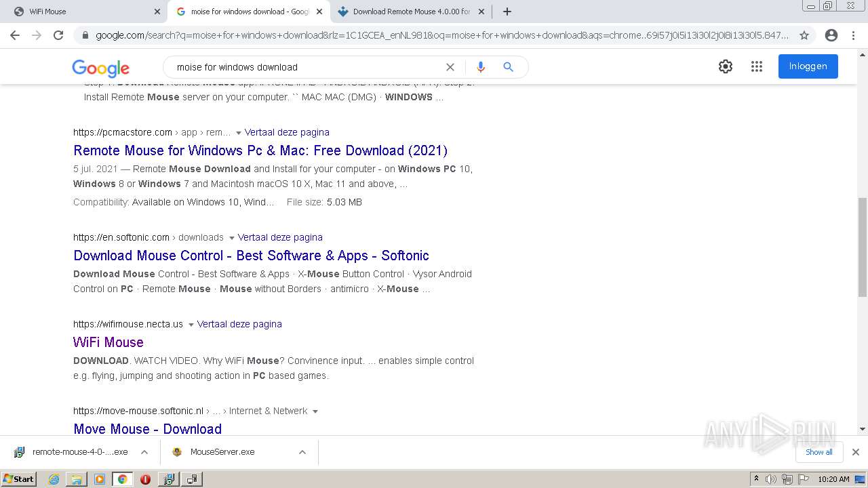Open the Google apps grid
868x488 pixels.
click(757, 66)
